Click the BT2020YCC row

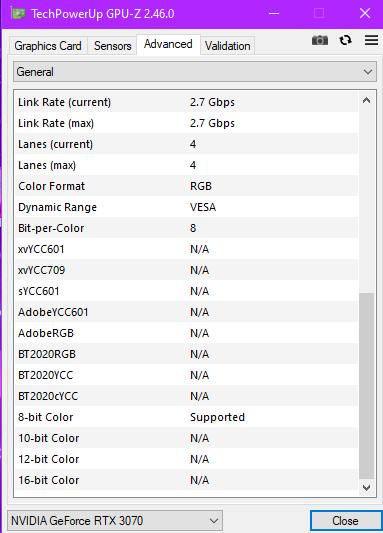(x=187, y=375)
